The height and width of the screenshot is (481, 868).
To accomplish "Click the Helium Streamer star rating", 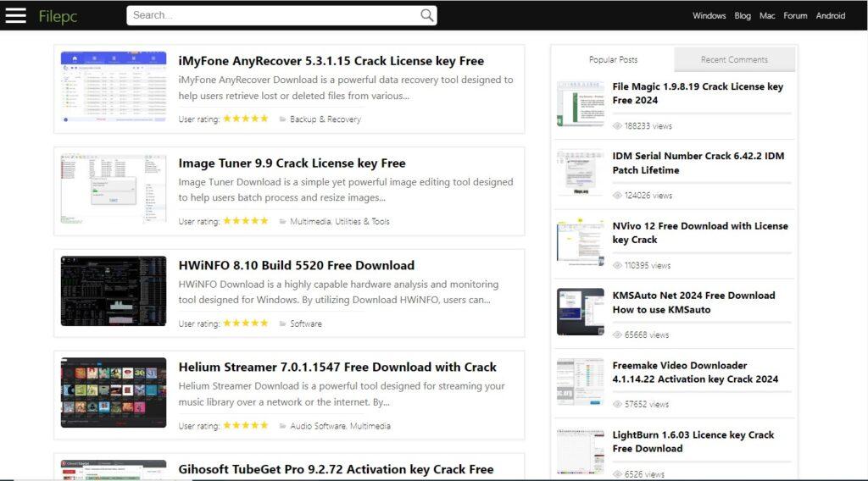I will 246,426.
